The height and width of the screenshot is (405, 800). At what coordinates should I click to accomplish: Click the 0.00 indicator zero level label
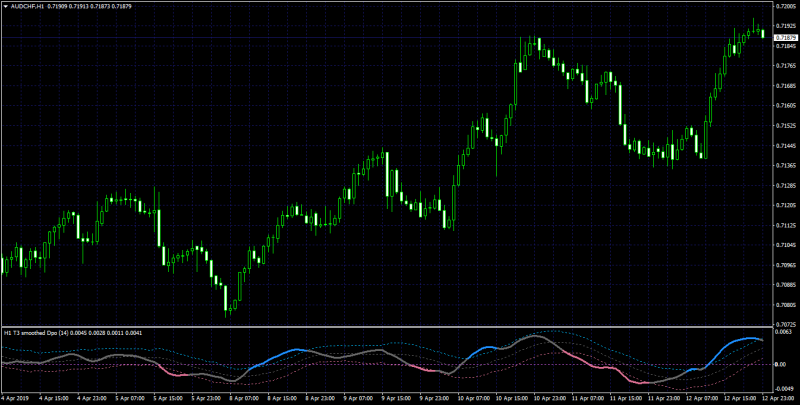pyautogui.click(x=782, y=364)
